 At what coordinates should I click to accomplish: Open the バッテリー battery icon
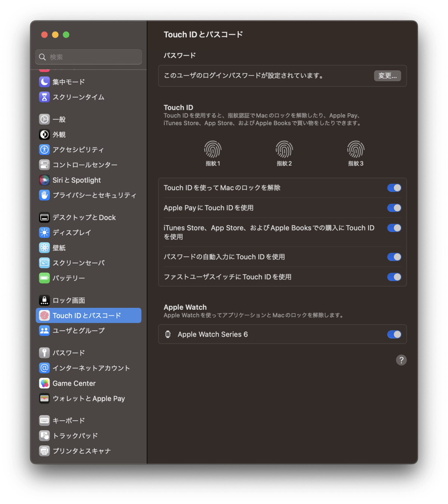44,278
